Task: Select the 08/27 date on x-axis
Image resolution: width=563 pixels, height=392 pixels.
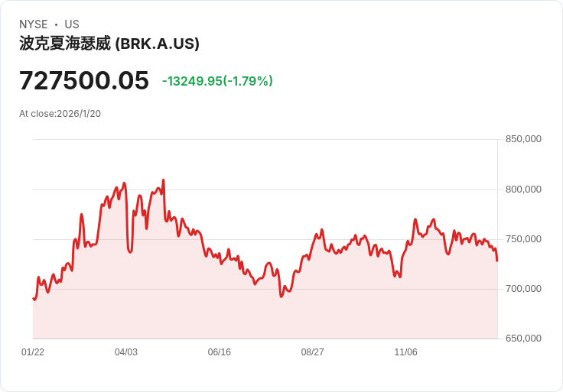Action: click(312, 352)
